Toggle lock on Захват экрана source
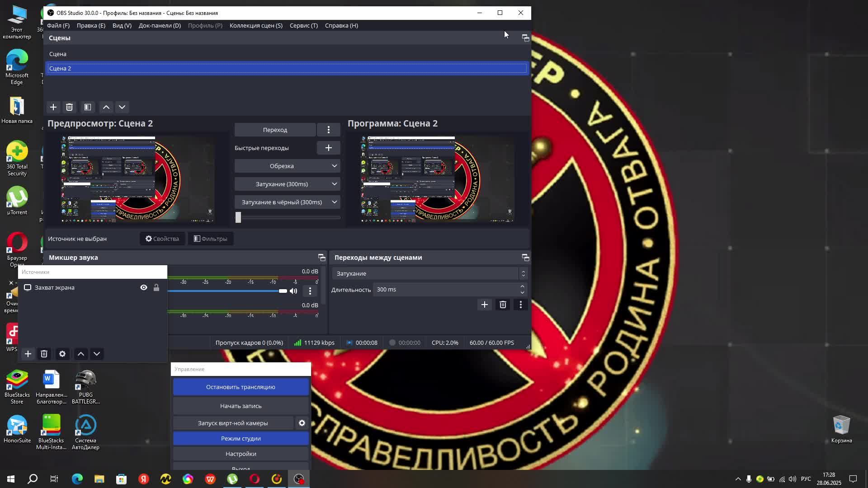Viewport: 868px width, 488px height. (x=156, y=287)
